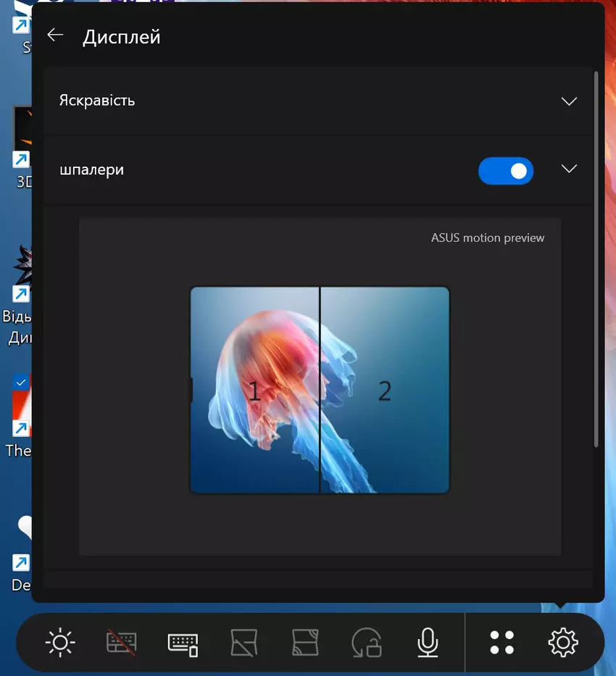Open settings via the gear icon

[563, 642]
